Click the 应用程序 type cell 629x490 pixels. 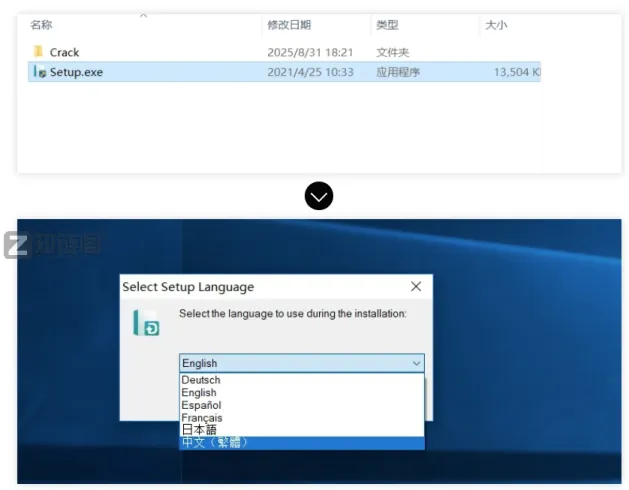(x=398, y=72)
